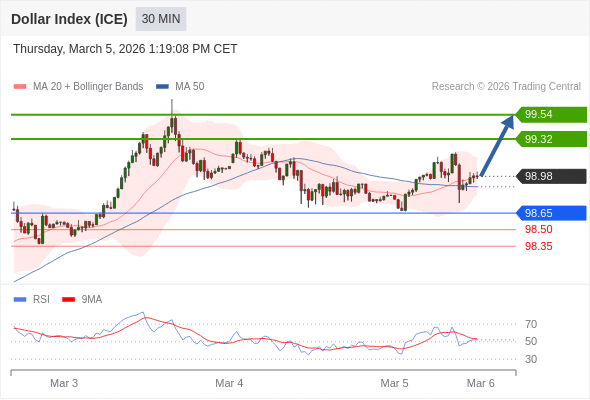The height and width of the screenshot is (400, 590).
Task: Click the Mar 6 date axis label
Action: [481, 383]
